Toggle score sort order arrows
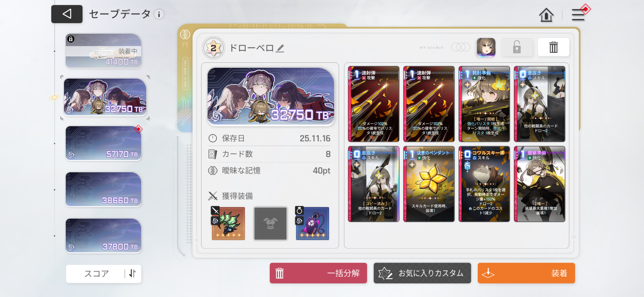The image size is (644, 297). (x=133, y=273)
